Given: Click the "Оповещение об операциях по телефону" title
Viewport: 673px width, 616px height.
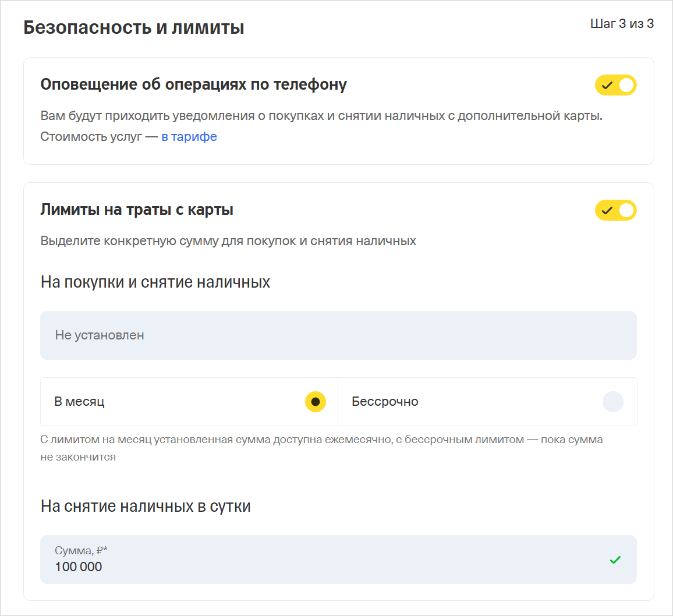Looking at the screenshot, I should 193,84.
